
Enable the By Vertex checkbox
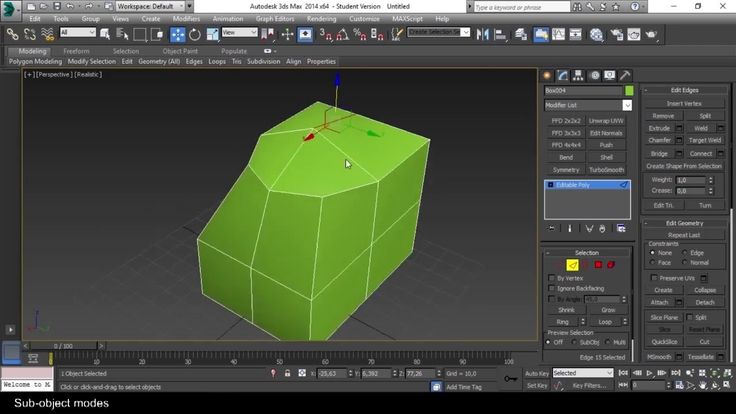pos(551,278)
